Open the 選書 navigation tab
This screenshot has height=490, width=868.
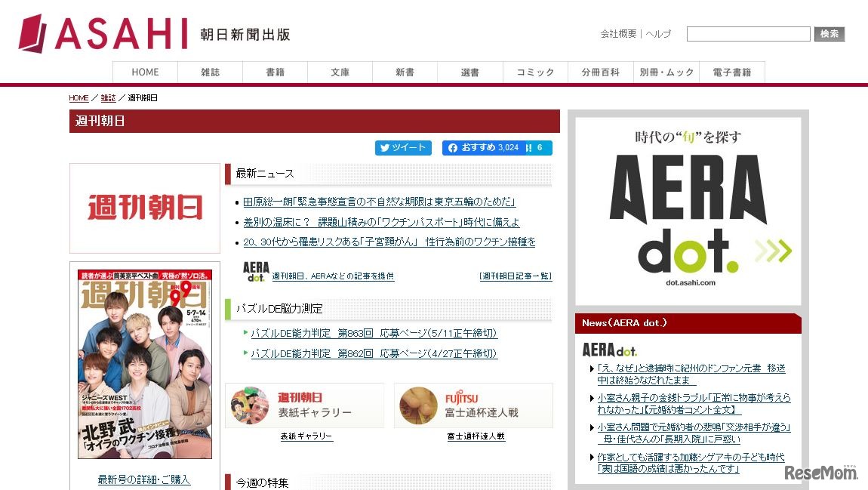(470, 72)
